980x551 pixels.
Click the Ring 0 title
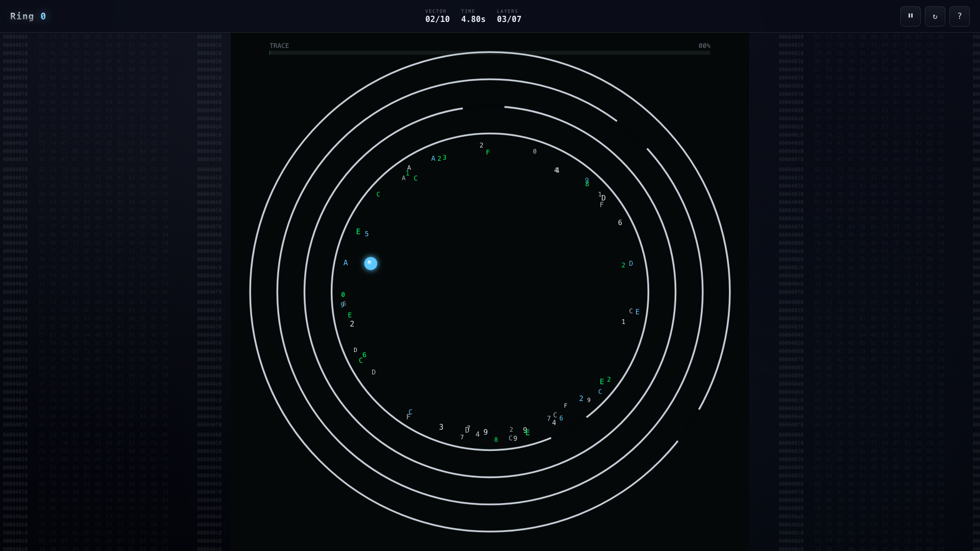pos(28,16)
